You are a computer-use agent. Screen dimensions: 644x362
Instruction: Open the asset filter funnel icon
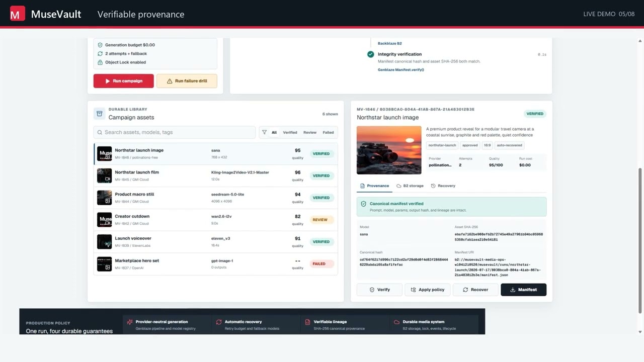264,132
